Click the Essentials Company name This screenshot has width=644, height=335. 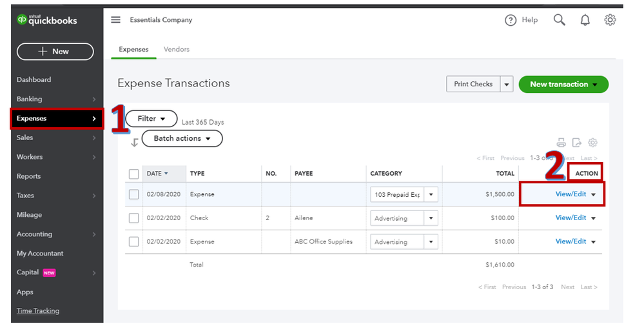coord(161,20)
